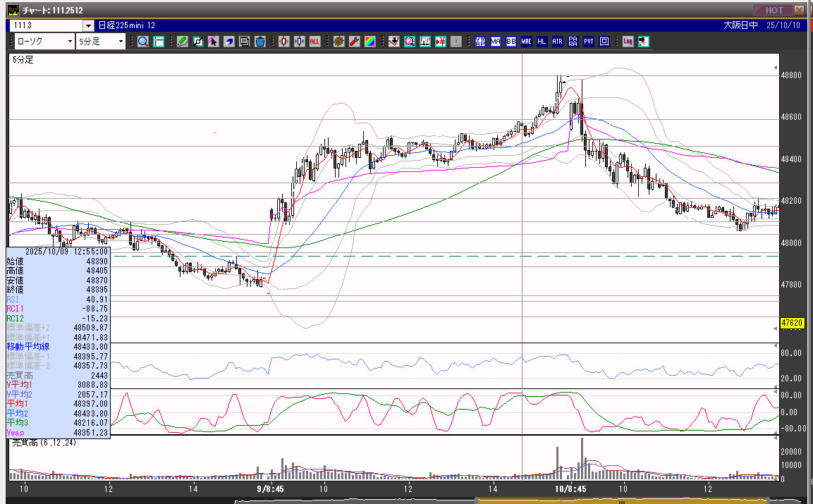This screenshot has height=504, width=813.
Task: Toggle the ATR indicator button
Action: point(558,42)
